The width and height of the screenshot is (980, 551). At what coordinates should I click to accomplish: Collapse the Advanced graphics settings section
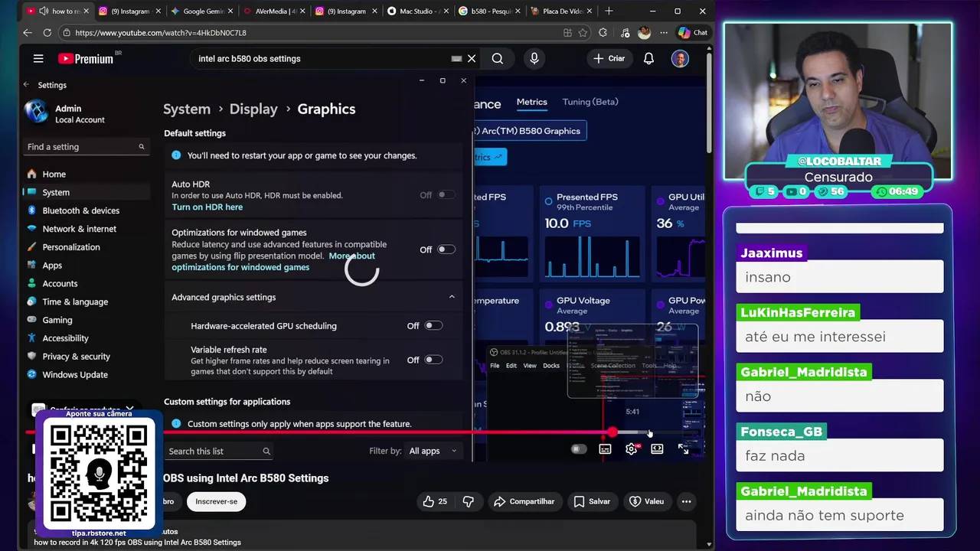451,297
